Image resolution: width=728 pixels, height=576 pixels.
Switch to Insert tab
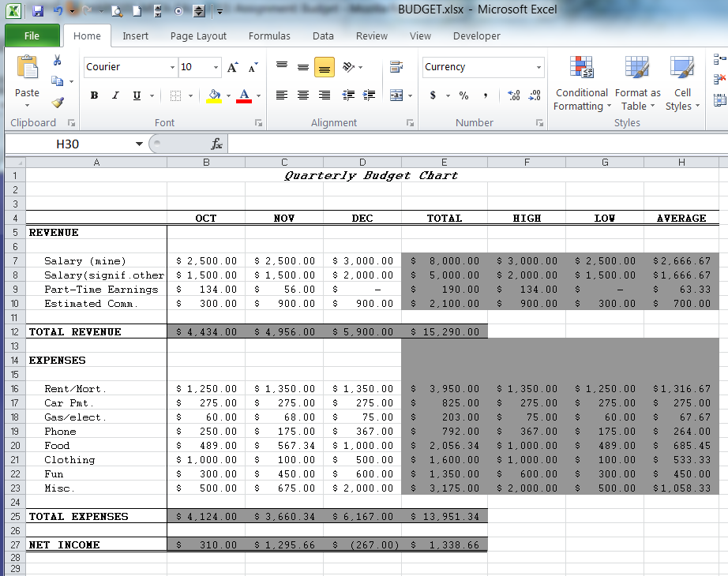click(x=135, y=36)
